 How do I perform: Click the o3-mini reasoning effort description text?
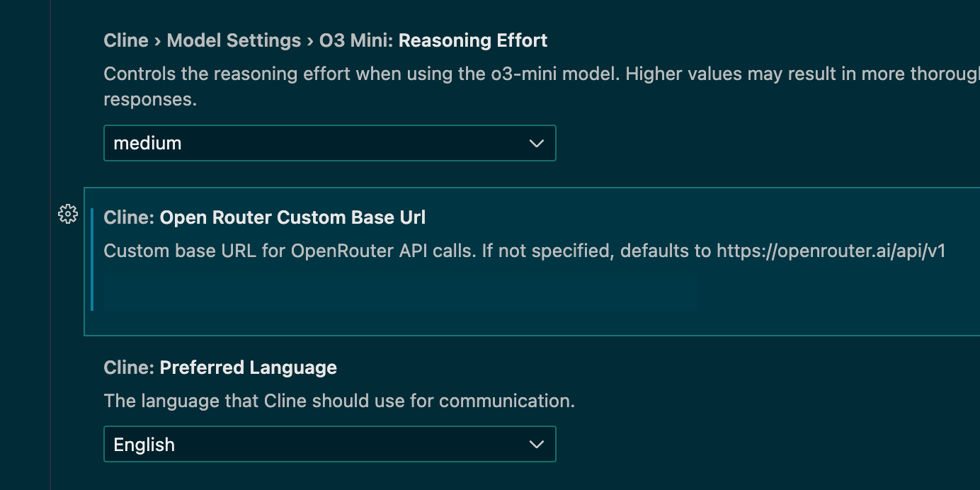point(542,86)
